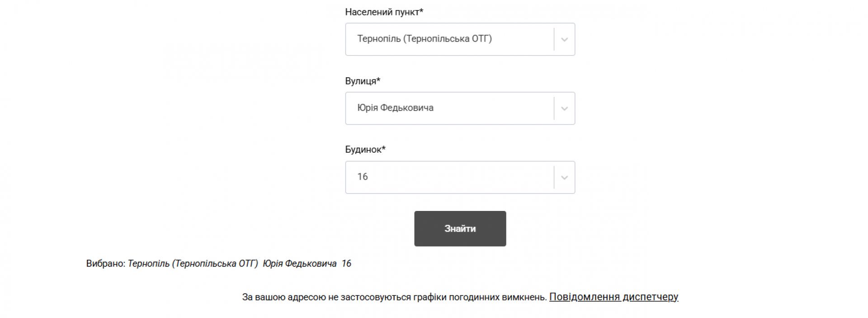Click italic 16 in the Вибрано line

tap(346, 264)
